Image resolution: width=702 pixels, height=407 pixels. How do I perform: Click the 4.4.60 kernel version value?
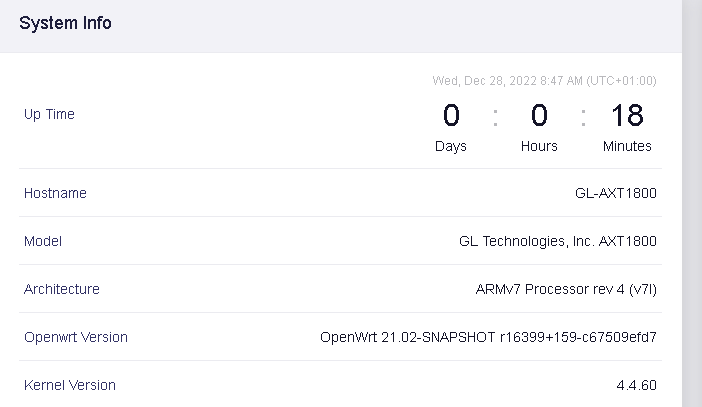[x=636, y=385]
